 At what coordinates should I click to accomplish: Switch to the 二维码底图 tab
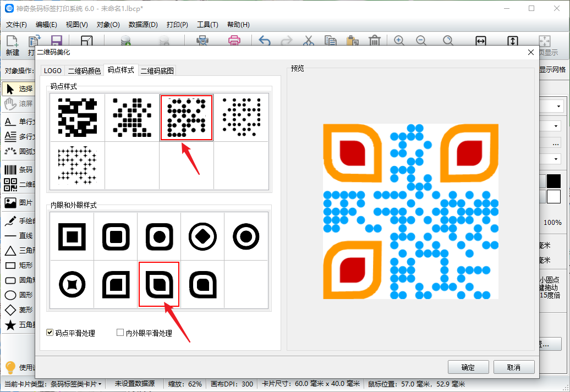(157, 70)
